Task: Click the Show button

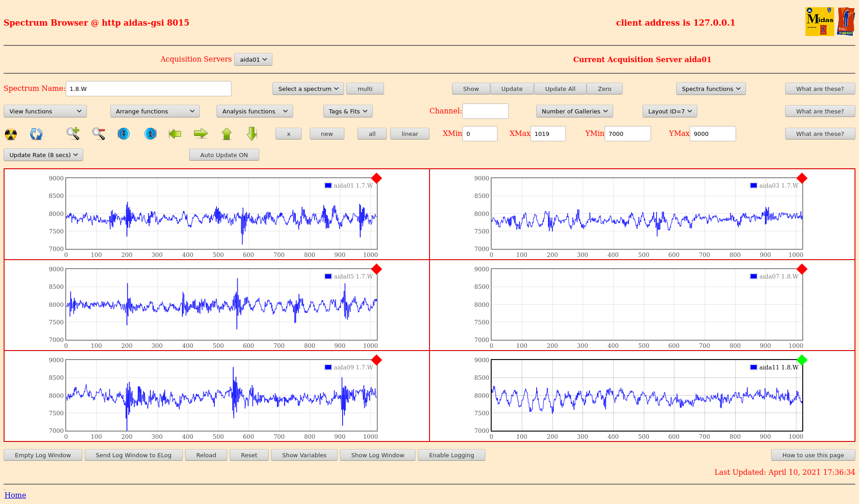Action: click(471, 89)
